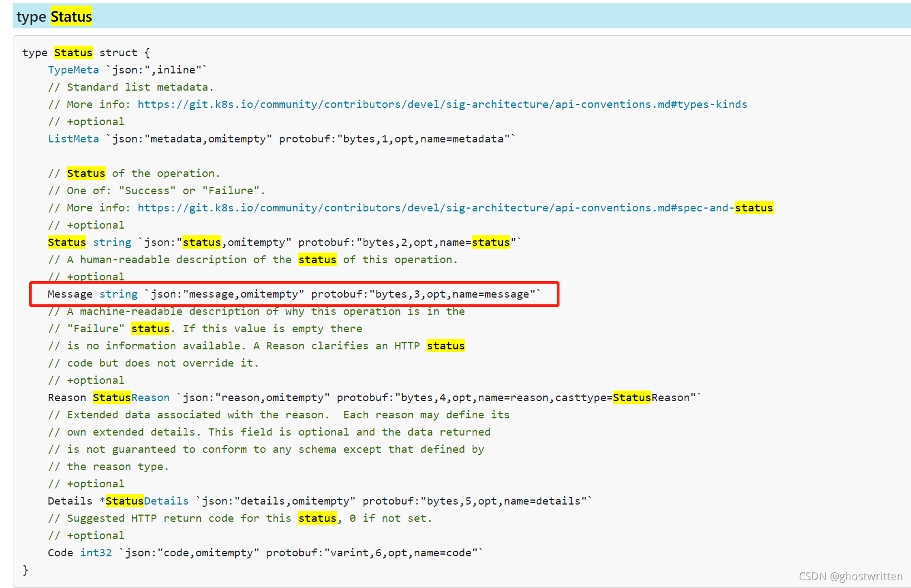911x588 pixels.
Task: Click the Code field name
Action: pyautogui.click(x=61, y=552)
